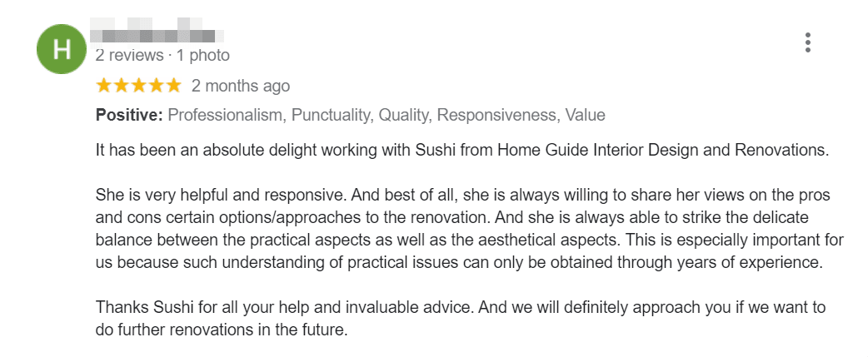Click the "1 photo" count text
Screen dimensions: 868x357
click(203, 56)
